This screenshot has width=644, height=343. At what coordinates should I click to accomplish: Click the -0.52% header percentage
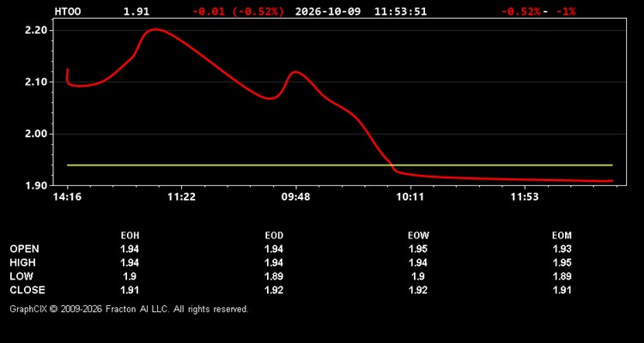pos(521,11)
